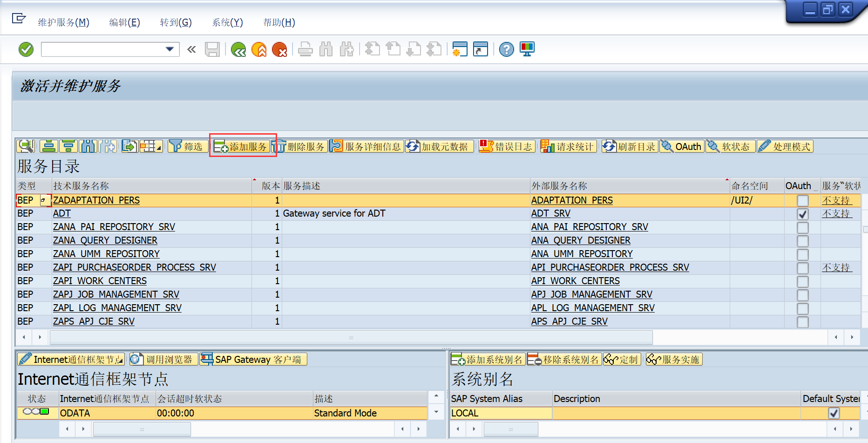Click the 请求统计 icon button
The height and width of the screenshot is (443, 868).
[568, 147]
